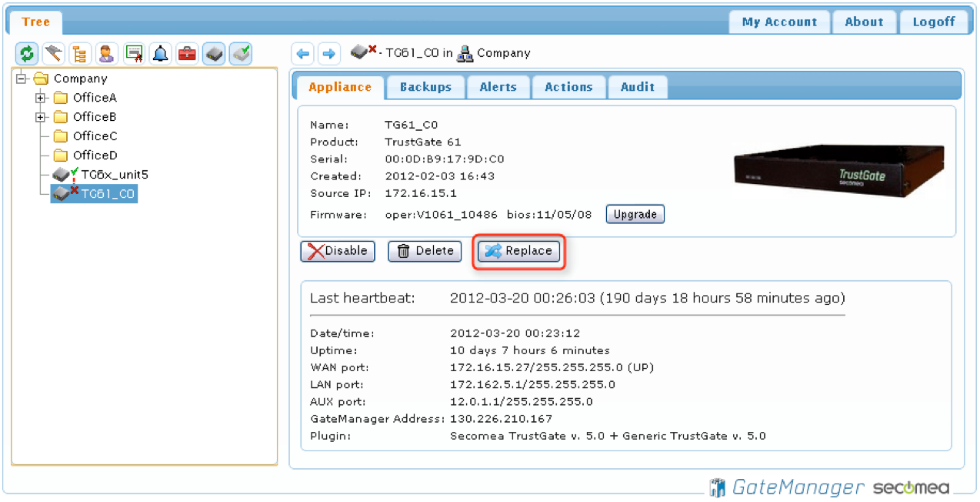Select the OfficeD folder
Image resolution: width=980 pixels, height=502 pixels.
[x=95, y=156]
